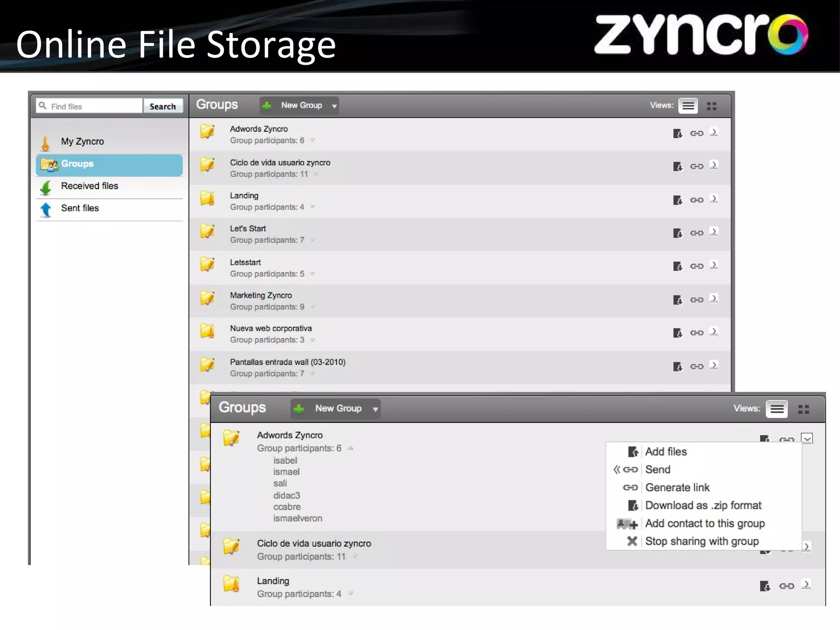Generate link for Let's Start group
Image resolution: width=840 pixels, height=630 pixels.
[x=696, y=233]
